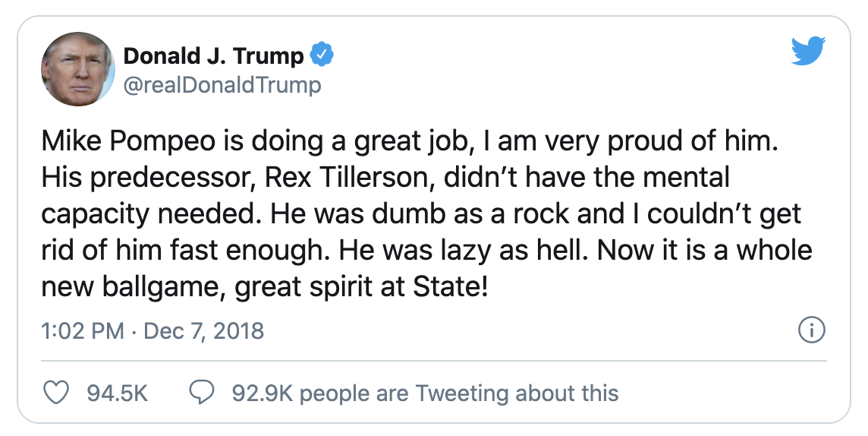This screenshot has height=436, width=868.
Task: Click the 94.5K likes count
Action: (118, 393)
